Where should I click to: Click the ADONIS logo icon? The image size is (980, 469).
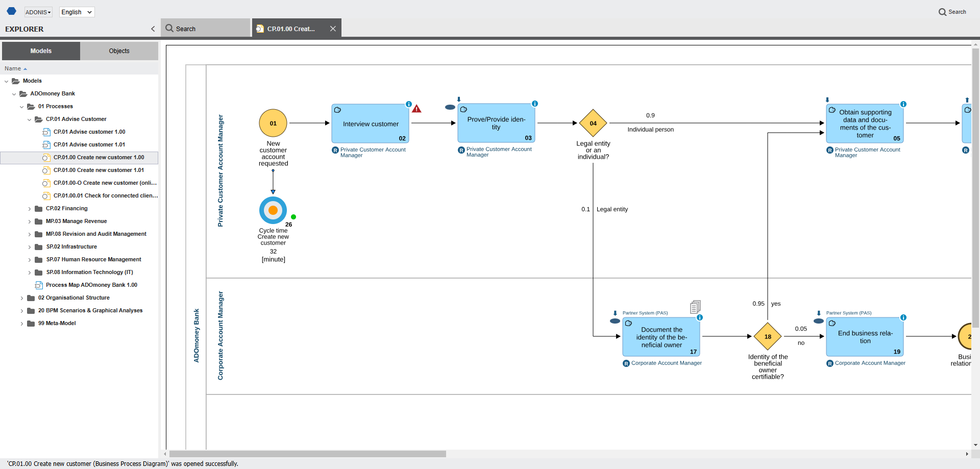(11, 11)
